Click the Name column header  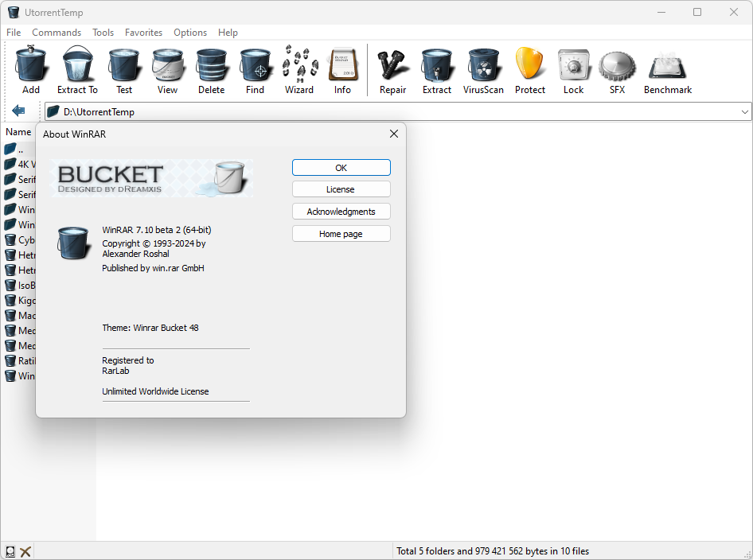pyautogui.click(x=18, y=131)
